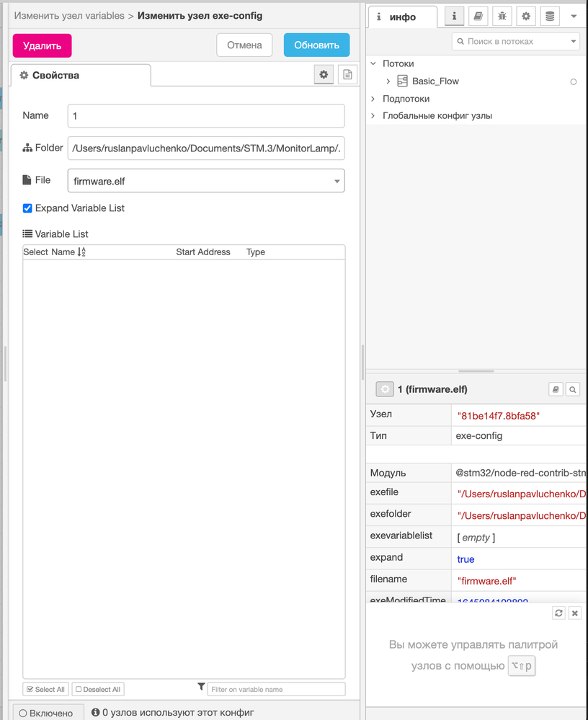Open node description document icon

[x=347, y=74]
